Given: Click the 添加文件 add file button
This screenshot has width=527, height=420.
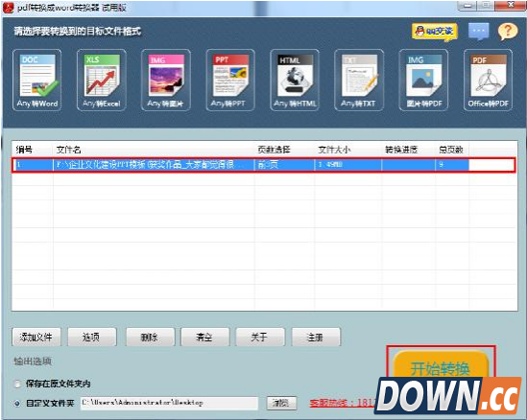Looking at the screenshot, I should pyautogui.click(x=36, y=337).
